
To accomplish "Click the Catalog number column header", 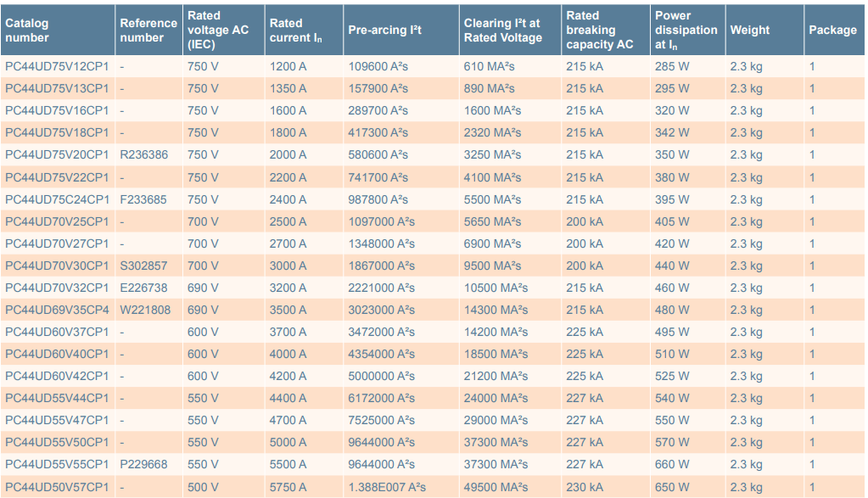I will click(27, 31).
